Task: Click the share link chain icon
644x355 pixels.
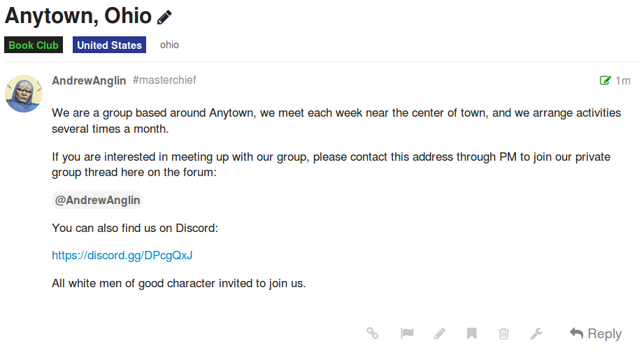Action: point(373,334)
